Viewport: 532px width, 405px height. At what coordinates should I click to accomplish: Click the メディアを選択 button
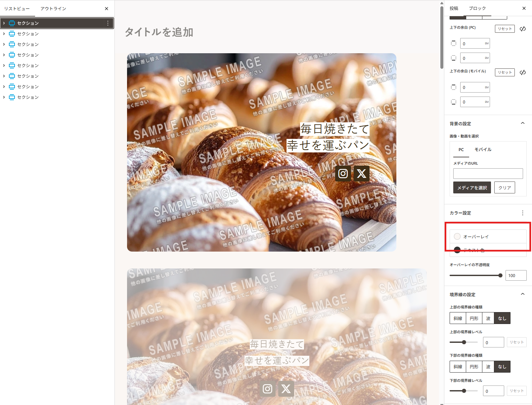pos(472,187)
